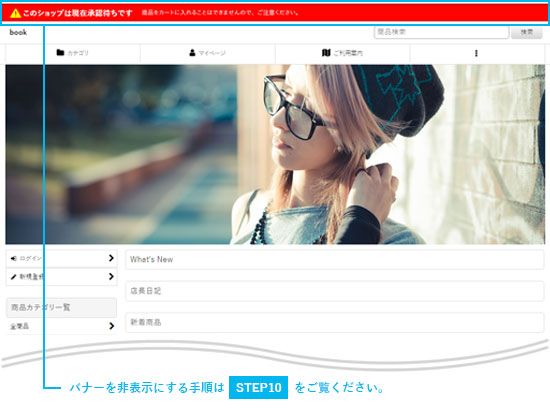
Task: Select the 店長日記 section header
Action: [x=335, y=291]
